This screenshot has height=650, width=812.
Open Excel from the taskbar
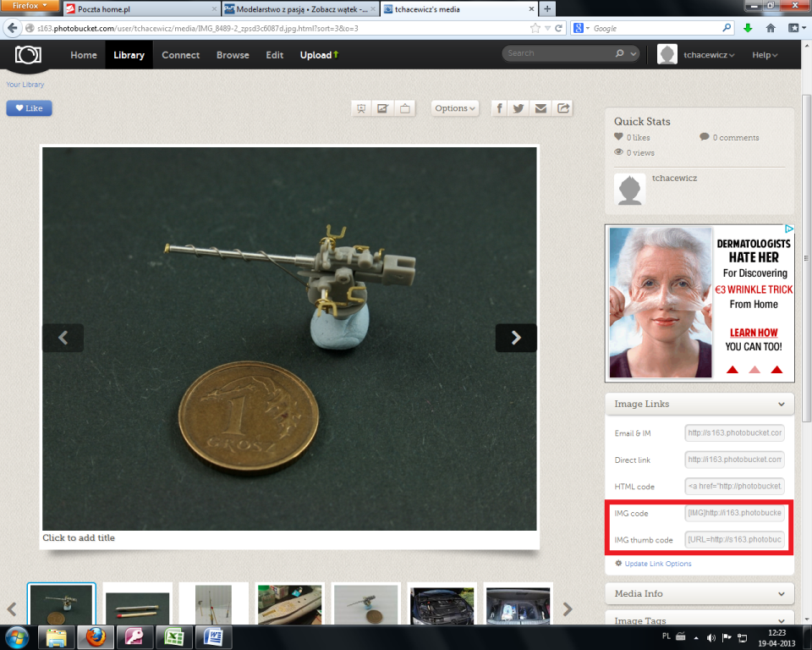tap(176, 636)
